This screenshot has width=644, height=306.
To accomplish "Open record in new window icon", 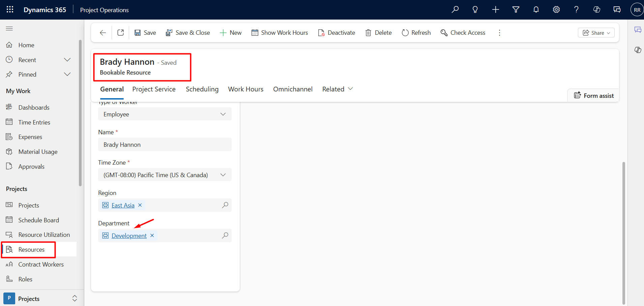I will [x=120, y=33].
